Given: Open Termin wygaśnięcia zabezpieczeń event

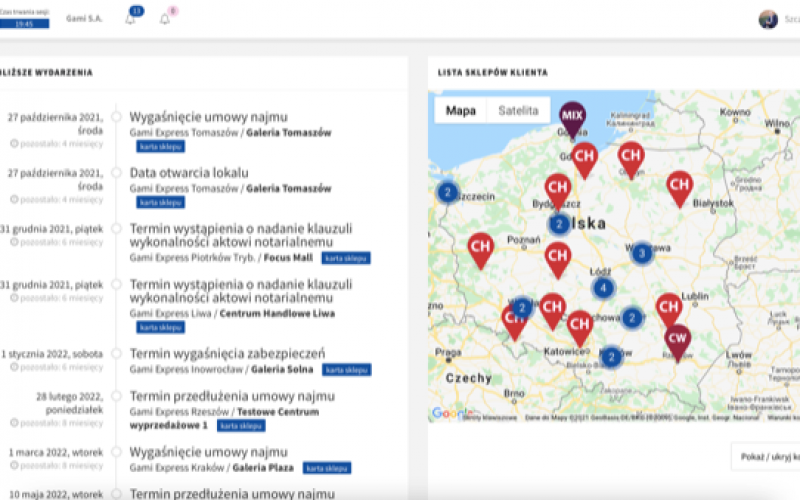Looking at the screenshot, I should [227, 353].
